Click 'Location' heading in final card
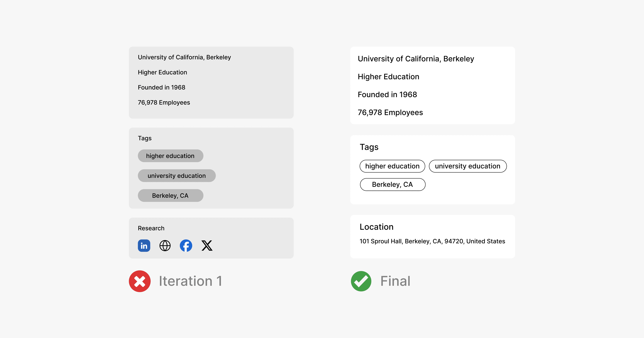This screenshot has height=338, width=644. [376, 227]
